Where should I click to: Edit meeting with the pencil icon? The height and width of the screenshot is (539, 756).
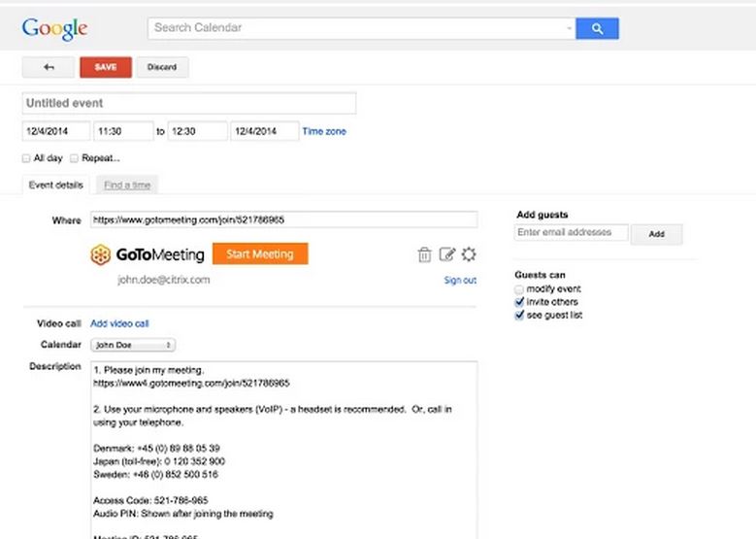tap(447, 253)
